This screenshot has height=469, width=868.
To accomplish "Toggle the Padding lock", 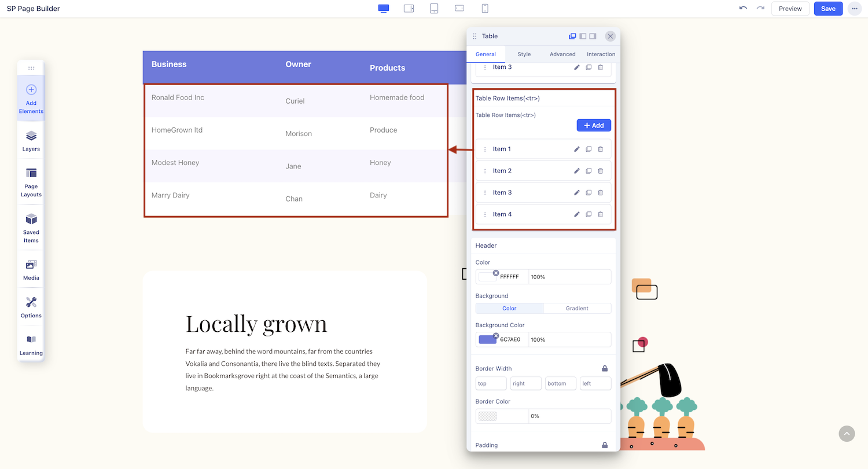I will (x=605, y=445).
